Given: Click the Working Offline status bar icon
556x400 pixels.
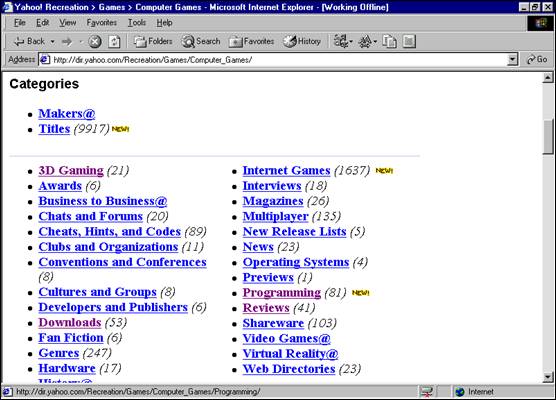Looking at the screenshot, I should pyautogui.click(x=426, y=392).
